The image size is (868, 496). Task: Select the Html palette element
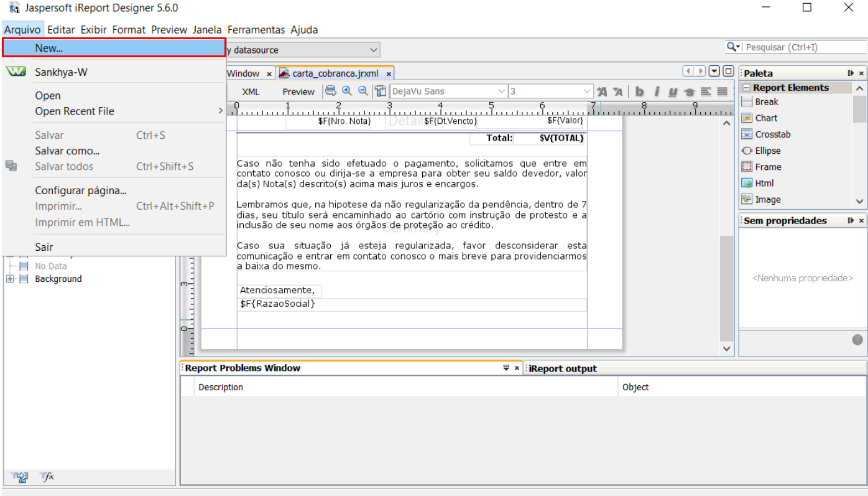tap(764, 183)
